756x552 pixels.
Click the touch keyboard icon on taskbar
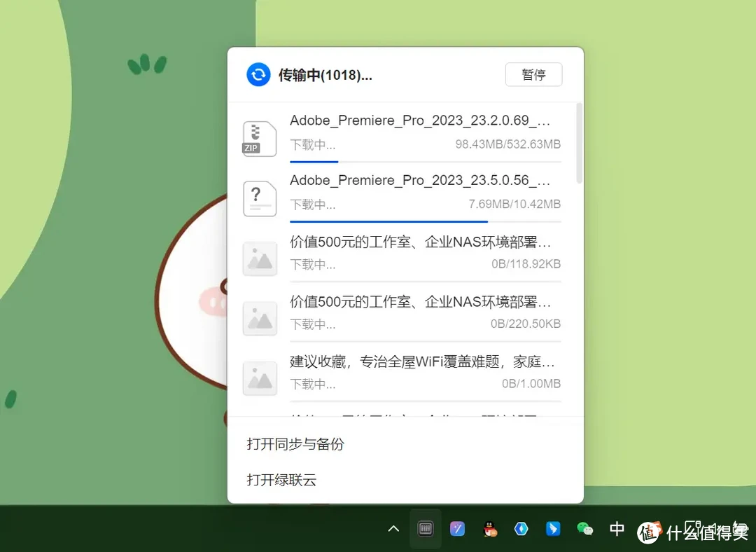coord(426,529)
